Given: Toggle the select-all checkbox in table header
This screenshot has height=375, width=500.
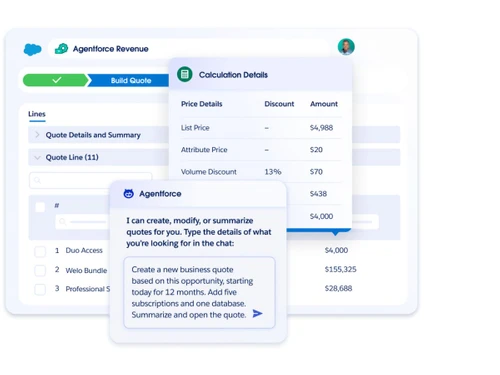Looking at the screenshot, I should [x=40, y=207].
